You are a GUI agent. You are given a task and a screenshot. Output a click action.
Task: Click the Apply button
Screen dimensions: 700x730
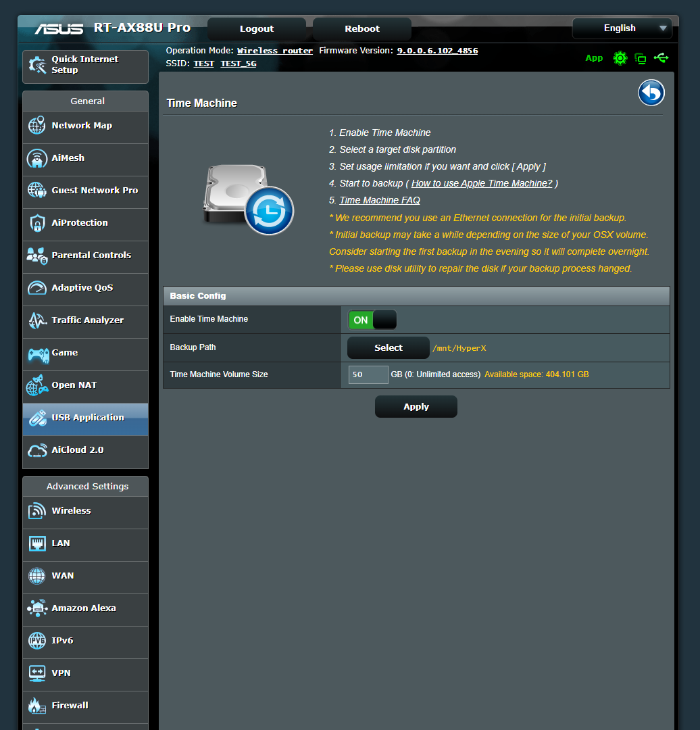tap(416, 407)
